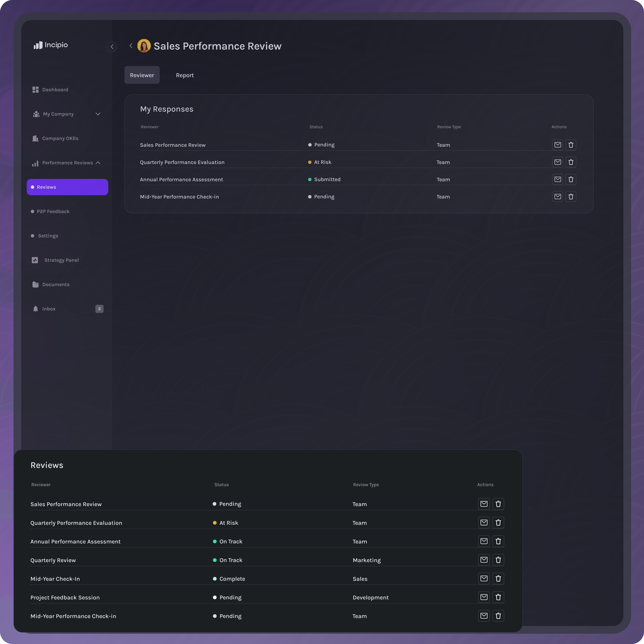This screenshot has height=644, width=644.
Task: Open the Dashboard from the sidebar
Action: coord(55,89)
